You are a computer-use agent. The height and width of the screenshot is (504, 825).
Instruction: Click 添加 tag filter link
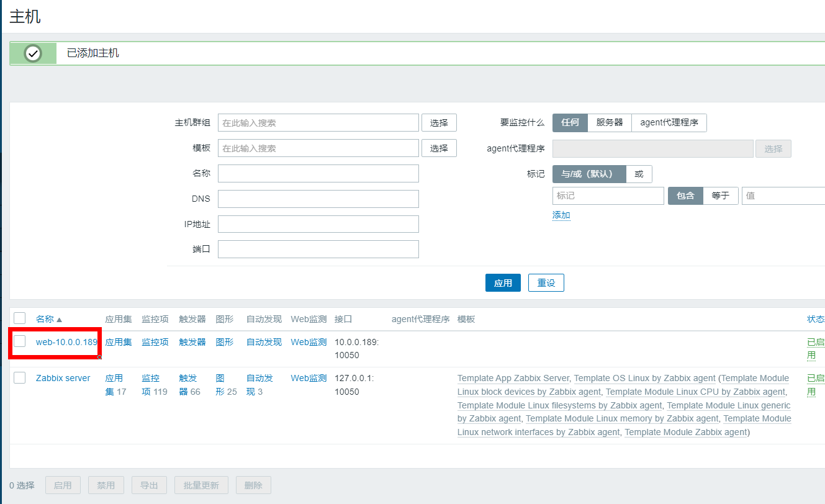pos(561,215)
